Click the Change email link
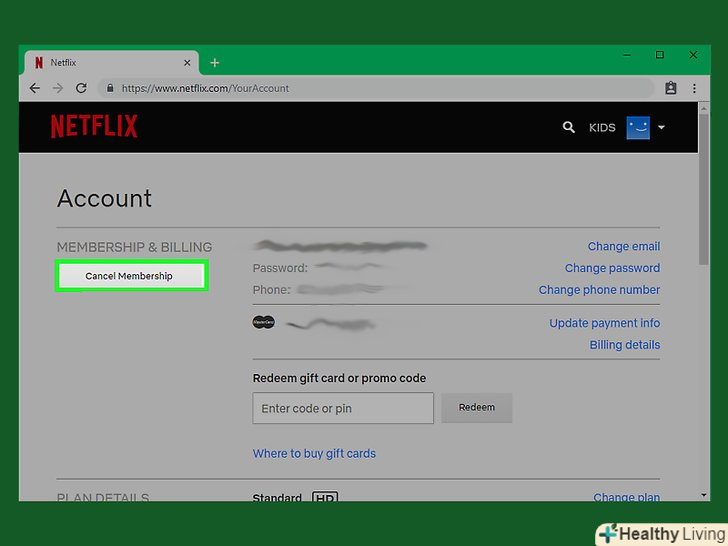 pyautogui.click(x=623, y=246)
